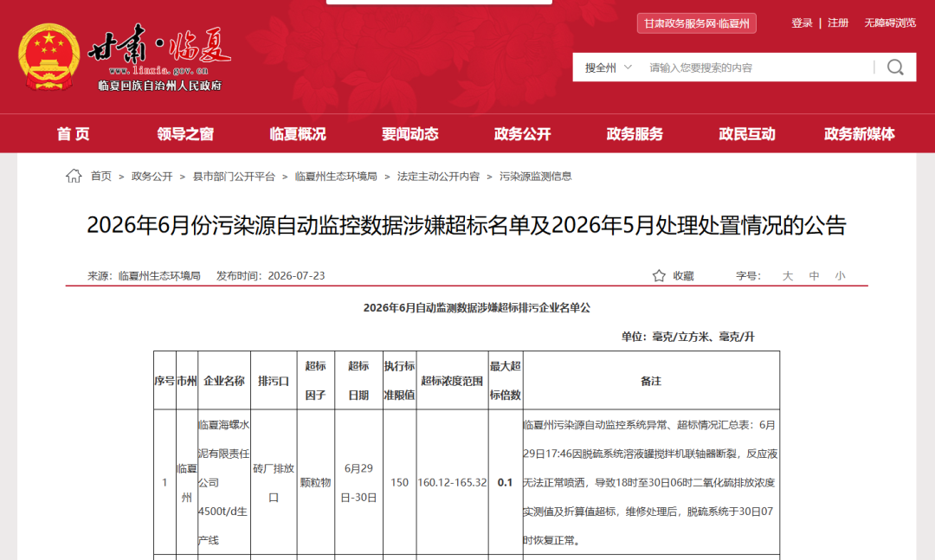
Task: Open the 政务公开 navigation menu
Action: coord(522,133)
